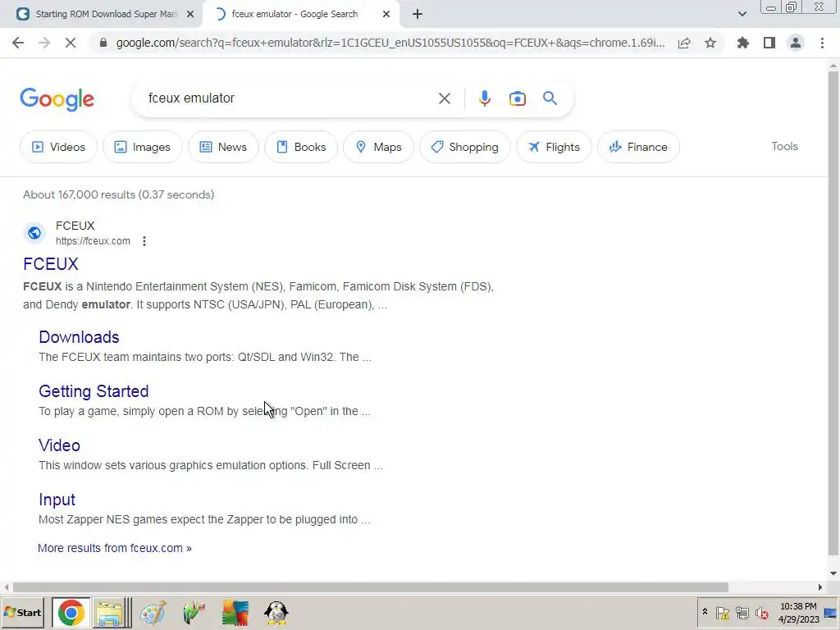Show hidden system tray icons

705,612
